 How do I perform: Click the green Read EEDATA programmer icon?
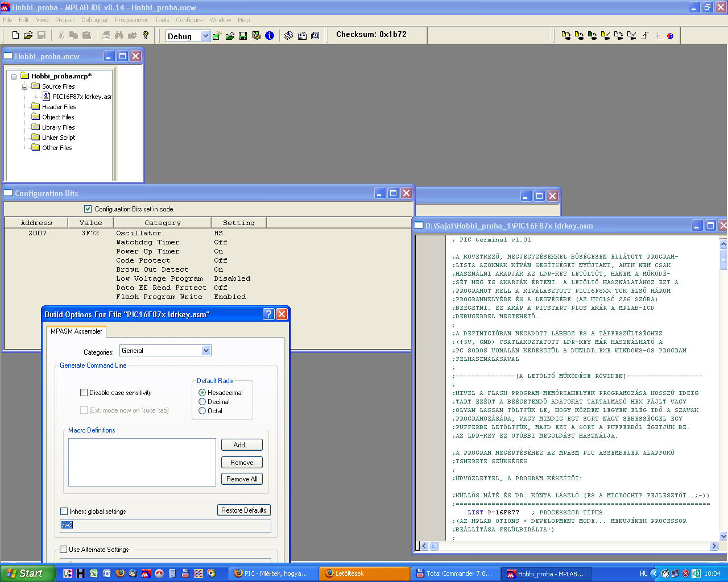click(592, 35)
